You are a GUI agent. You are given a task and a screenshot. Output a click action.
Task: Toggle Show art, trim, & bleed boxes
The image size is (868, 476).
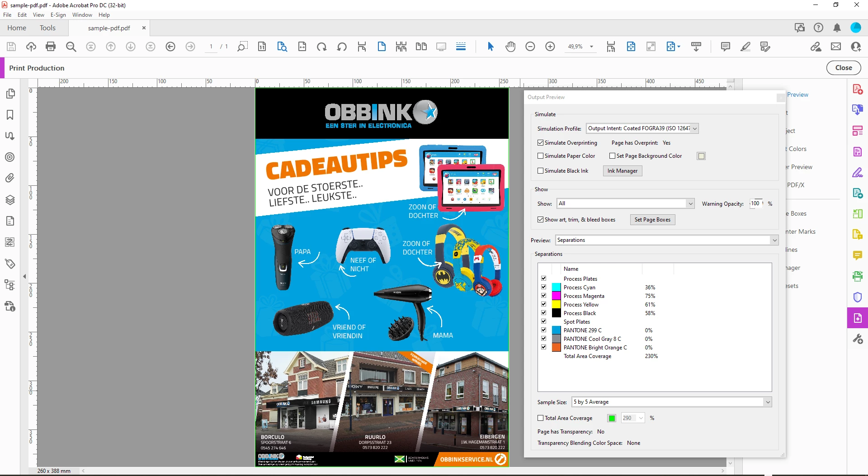pyautogui.click(x=540, y=220)
